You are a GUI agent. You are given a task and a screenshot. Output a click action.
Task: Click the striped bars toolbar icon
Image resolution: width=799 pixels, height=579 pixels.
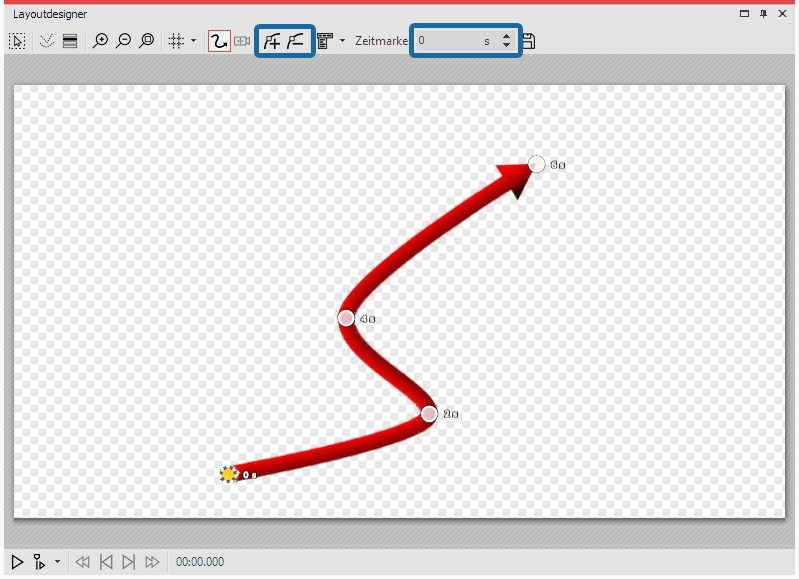pyautogui.click(x=70, y=41)
